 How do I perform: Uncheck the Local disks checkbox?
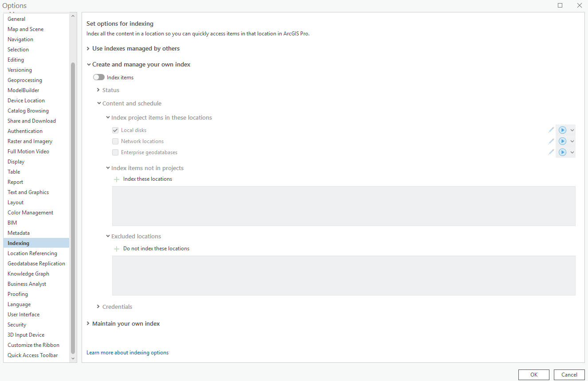click(x=115, y=130)
